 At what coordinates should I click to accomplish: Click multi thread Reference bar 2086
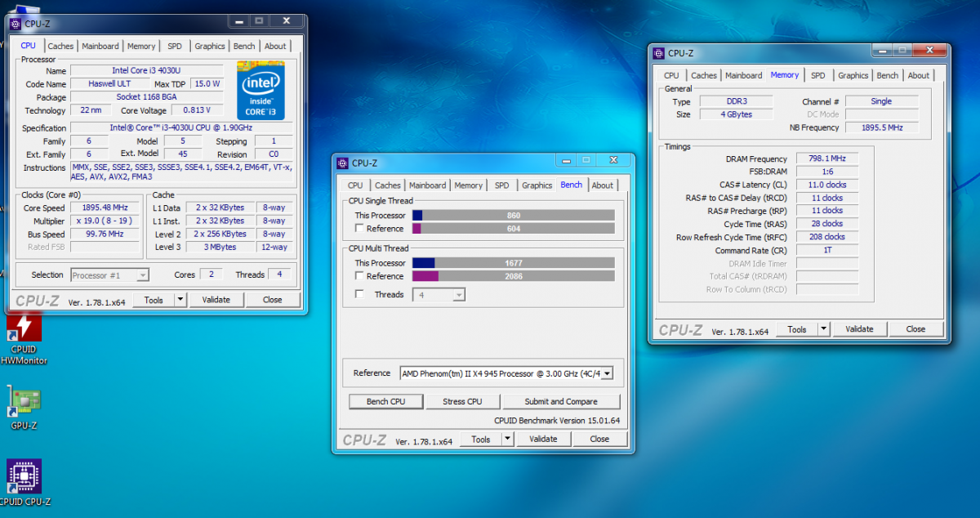(514, 276)
